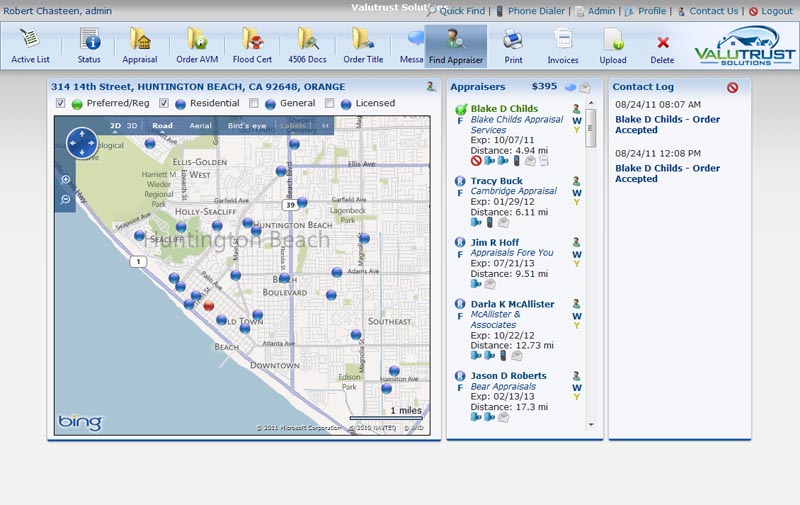This screenshot has height=505, width=800.
Task: Click the red cancel icon under Blake D Childs
Action: 476,160
